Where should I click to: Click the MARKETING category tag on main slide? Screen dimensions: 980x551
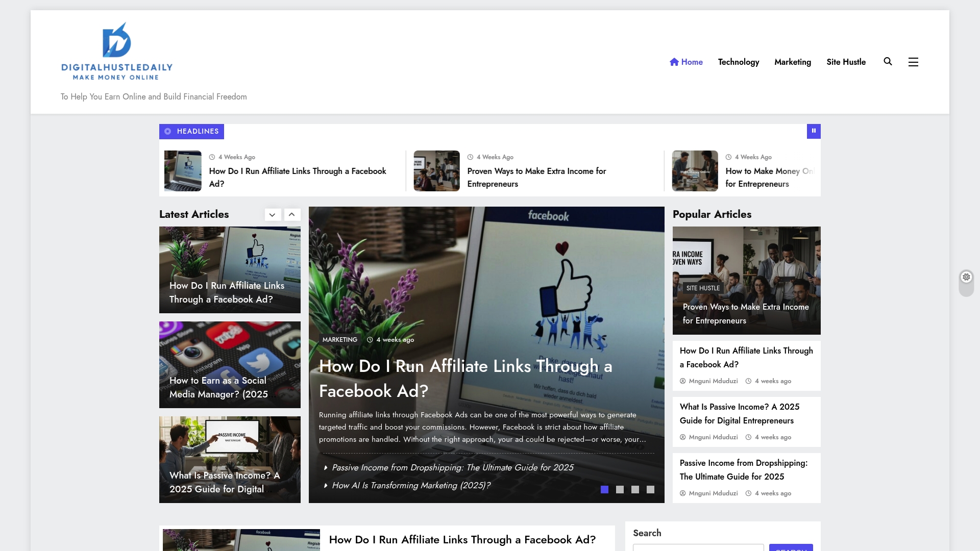pos(340,340)
